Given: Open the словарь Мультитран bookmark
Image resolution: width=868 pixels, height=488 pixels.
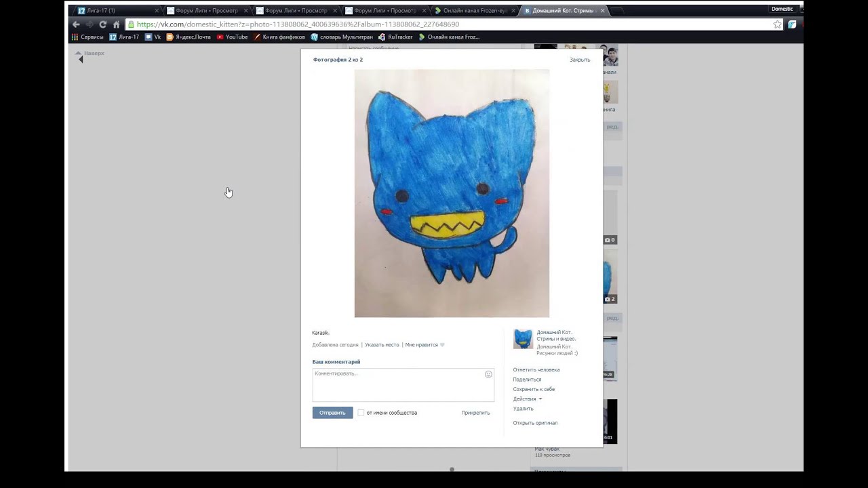Looking at the screenshot, I should click(342, 37).
